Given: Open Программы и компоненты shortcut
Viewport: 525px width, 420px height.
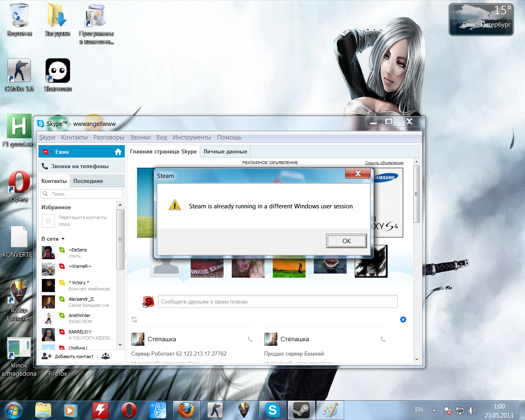Looking at the screenshot, I should tap(96, 24).
